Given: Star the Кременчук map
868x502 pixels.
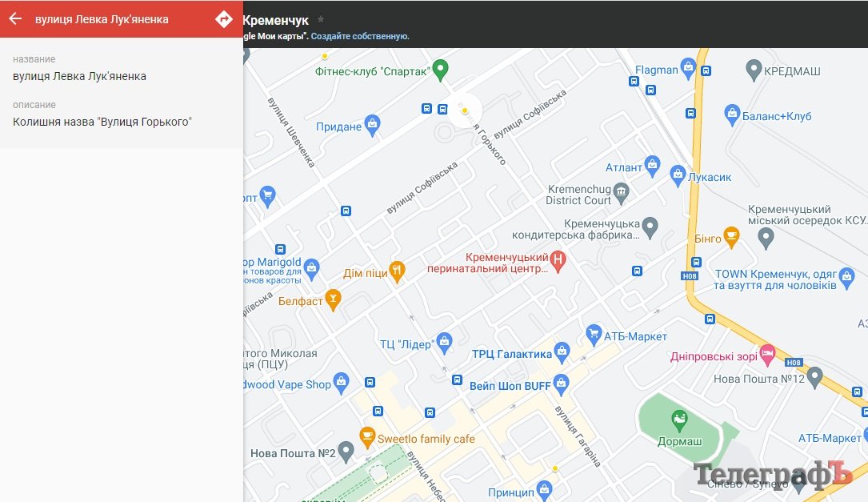Looking at the screenshot, I should (x=321, y=19).
